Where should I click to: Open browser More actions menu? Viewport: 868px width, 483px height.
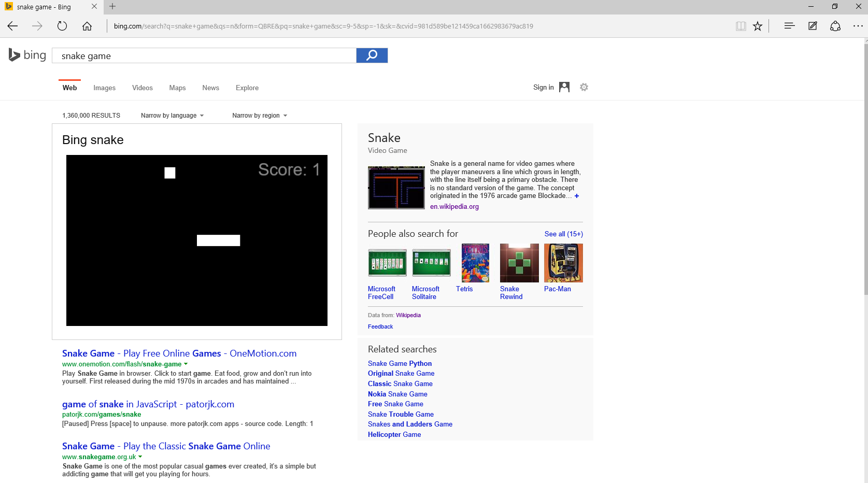[858, 26]
